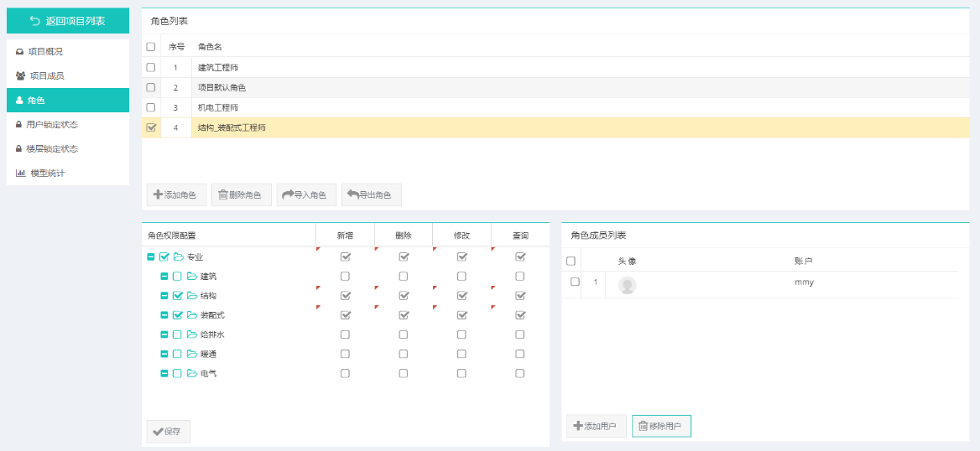Image resolution: width=980 pixels, height=451 pixels.
Task: Open 模型统计 chart icon entry
Action: (x=47, y=174)
